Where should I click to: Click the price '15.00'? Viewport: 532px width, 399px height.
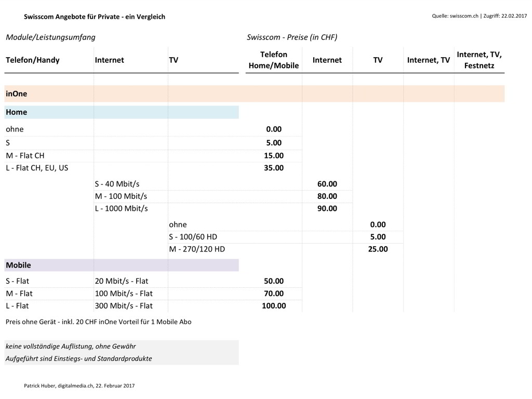click(274, 156)
